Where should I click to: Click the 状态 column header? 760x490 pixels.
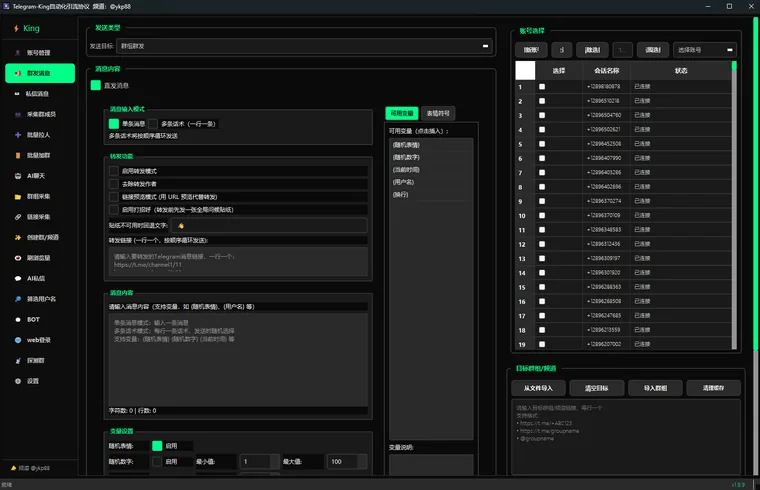click(681, 71)
